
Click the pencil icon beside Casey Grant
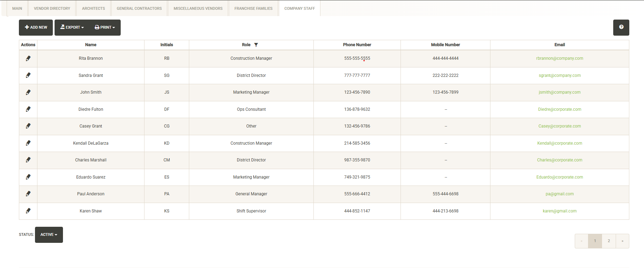pos(28,126)
